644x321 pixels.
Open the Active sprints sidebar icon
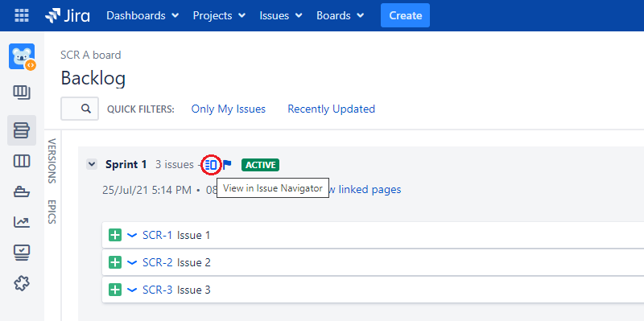pyautogui.click(x=22, y=162)
